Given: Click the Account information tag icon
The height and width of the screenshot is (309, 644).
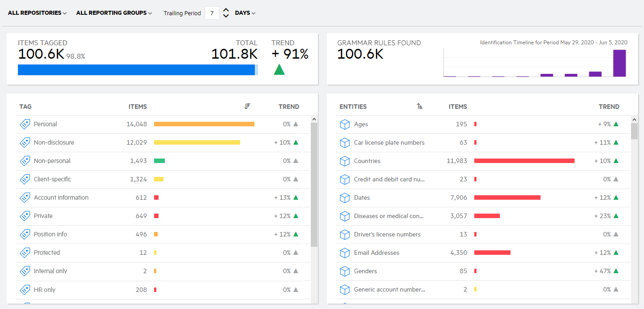Looking at the screenshot, I should coord(25,198).
